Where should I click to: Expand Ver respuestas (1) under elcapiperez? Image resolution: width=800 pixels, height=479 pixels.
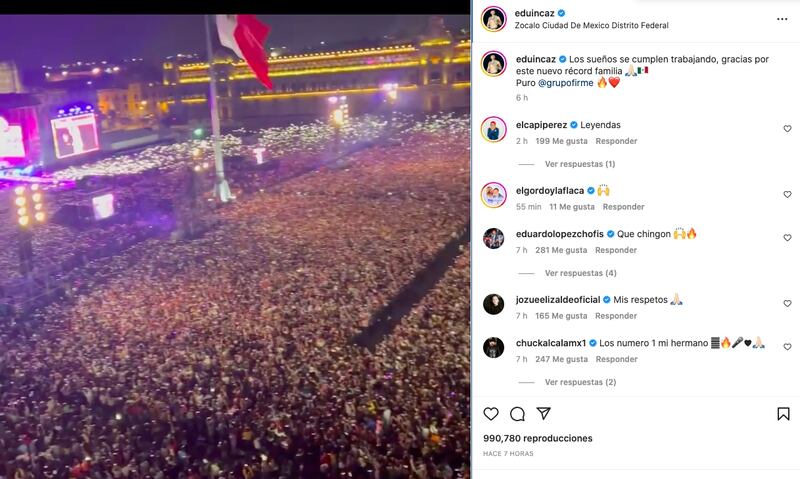click(580, 164)
